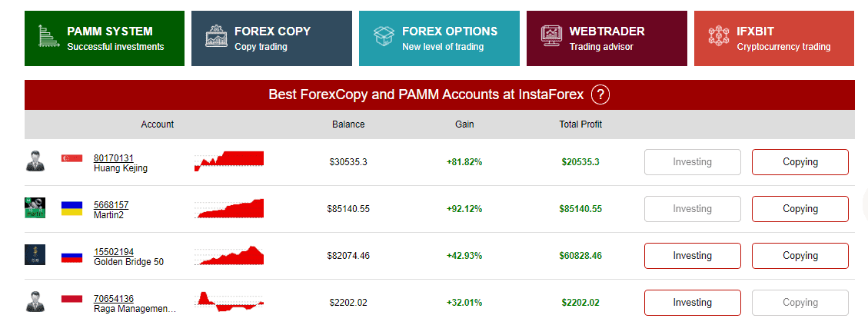
Task: Click Investing button for Raga Management
Action: pyautogui.click(x=692, y=303)
